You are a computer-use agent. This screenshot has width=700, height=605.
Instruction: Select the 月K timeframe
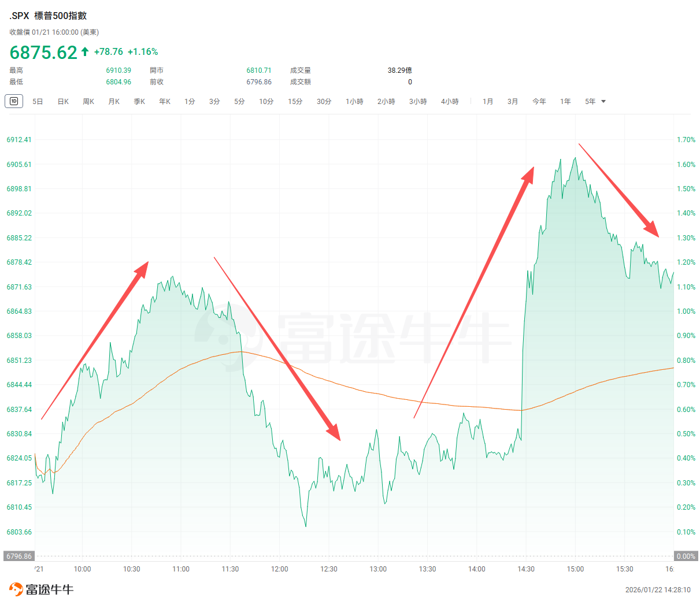[x=114, y=101]
